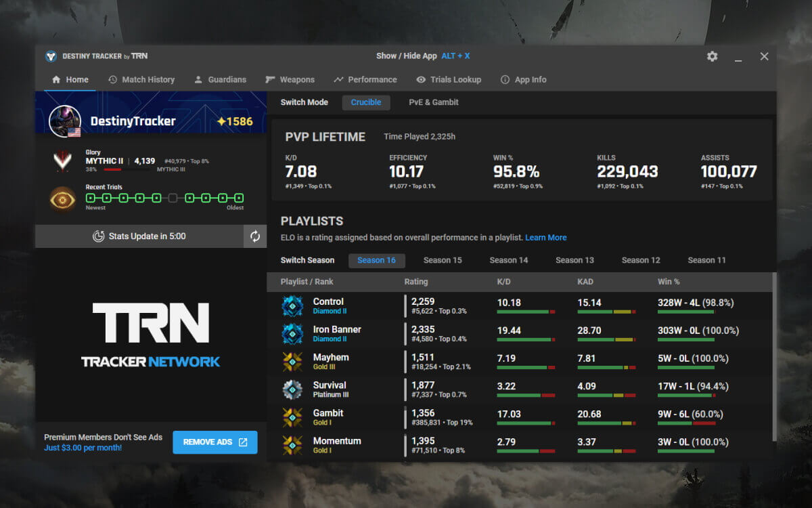Screen dimensions: 812x508
Task: Click the Survival platinum rank emblem
Action: tap(292, 389)
